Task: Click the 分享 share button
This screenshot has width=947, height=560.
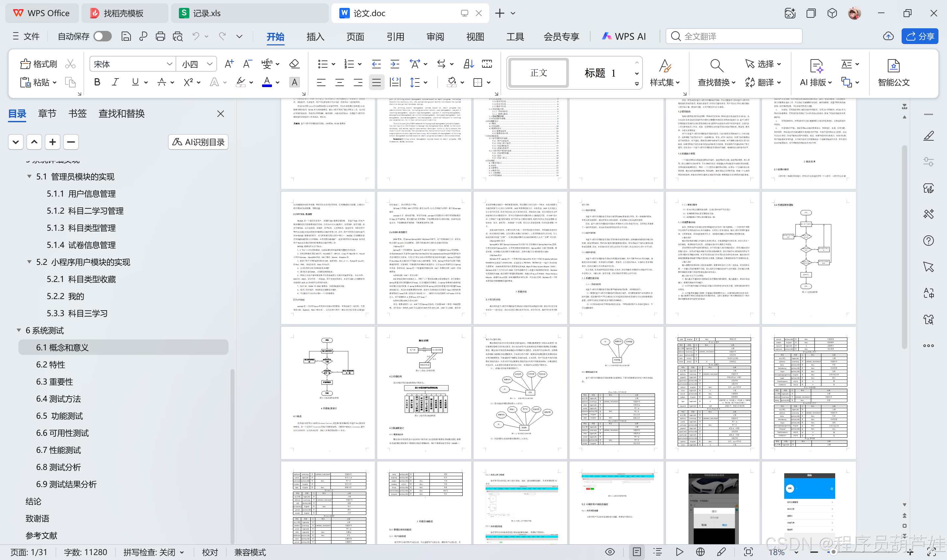Action: click(x=920, y=36)
